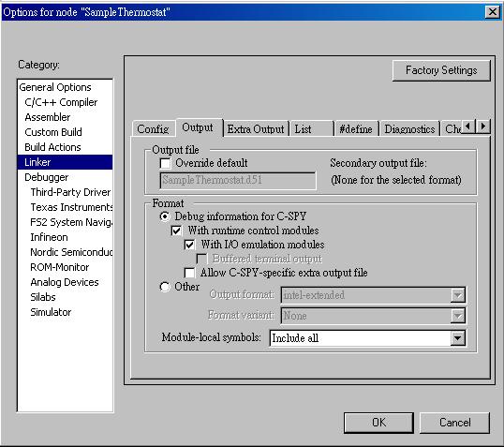Select Debug information for C-SPY radio
Viewport: 504px width, 447px height.
(x=165, y=216)
